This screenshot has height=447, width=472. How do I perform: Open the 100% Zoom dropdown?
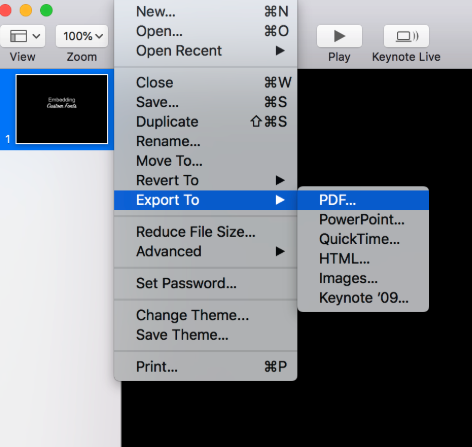coord(82,36)
